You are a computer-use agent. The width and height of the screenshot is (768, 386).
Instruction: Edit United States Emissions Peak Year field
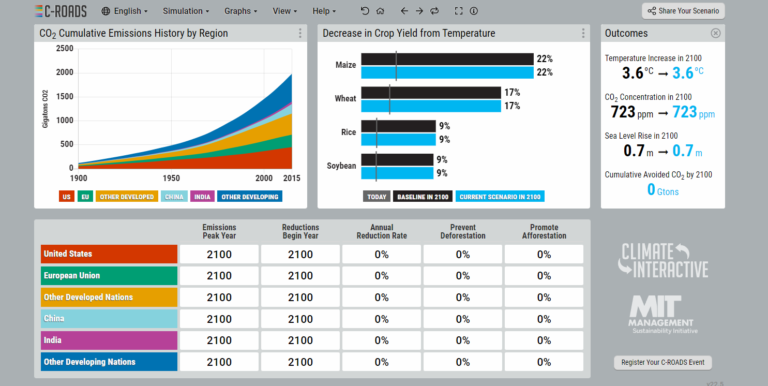[219, 254]
